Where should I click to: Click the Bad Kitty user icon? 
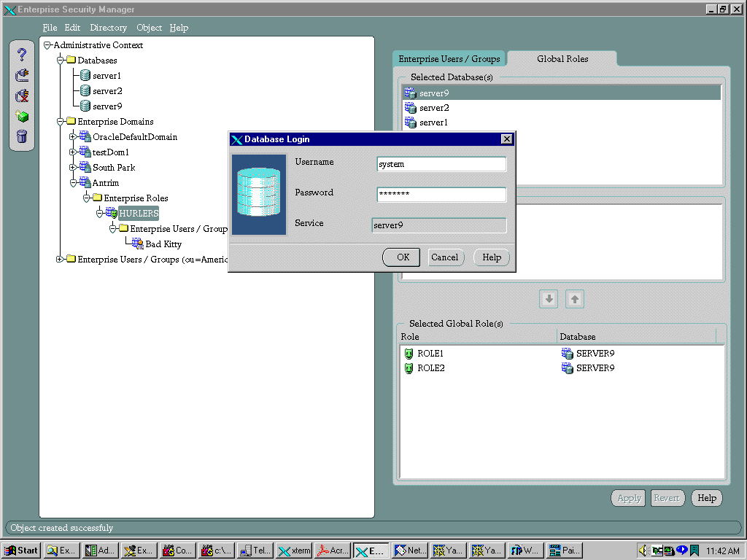click(x=137, y=244)
